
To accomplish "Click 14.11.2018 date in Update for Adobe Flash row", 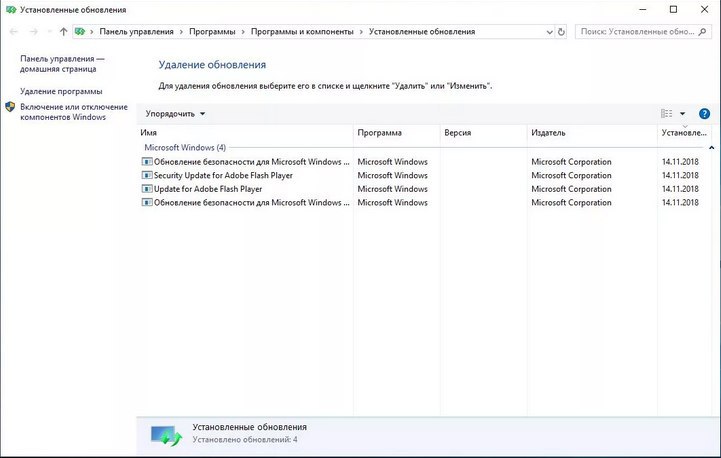I will 680,189.
